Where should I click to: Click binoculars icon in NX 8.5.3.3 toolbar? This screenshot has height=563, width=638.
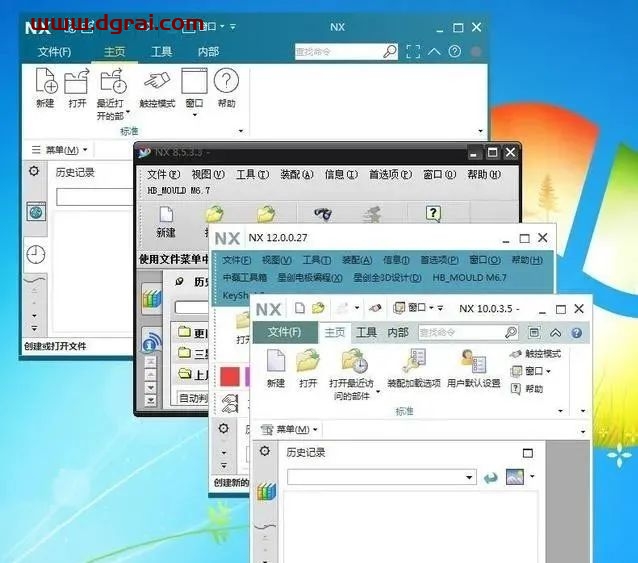click(x=323, y=213)
